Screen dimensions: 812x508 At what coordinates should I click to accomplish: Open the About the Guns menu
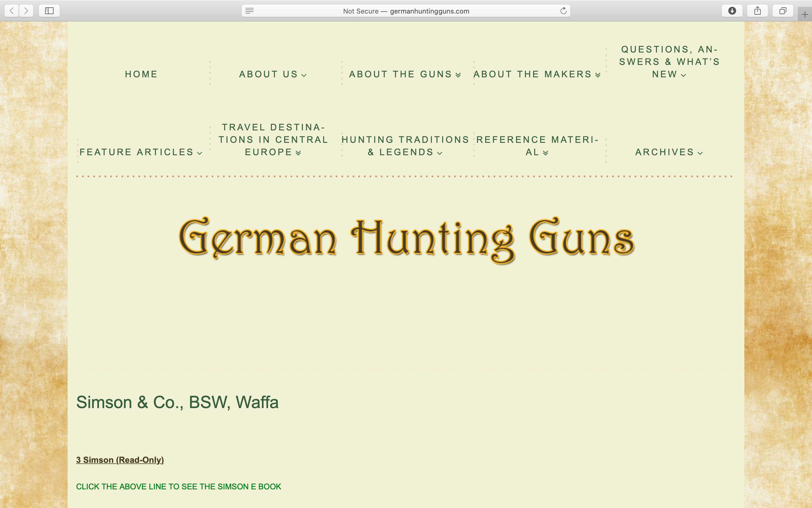pyautogui.click(x=405, y=74)
